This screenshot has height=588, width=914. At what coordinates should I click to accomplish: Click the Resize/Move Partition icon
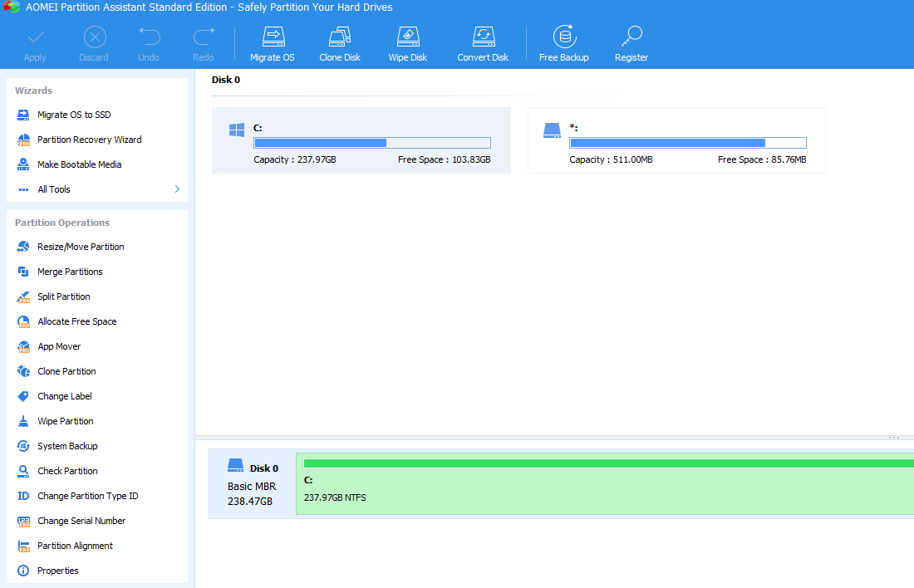23,247
